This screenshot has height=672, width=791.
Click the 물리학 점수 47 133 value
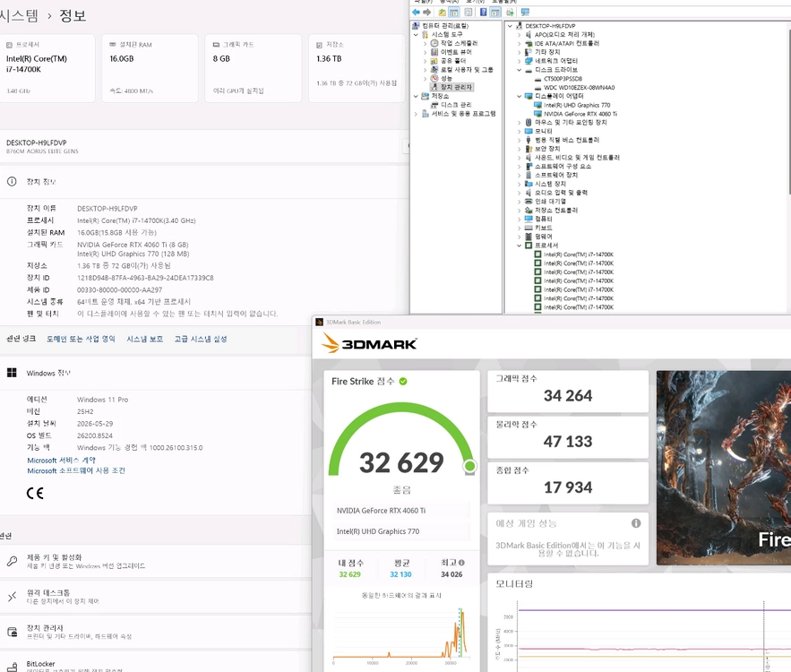tap(568, 442)
